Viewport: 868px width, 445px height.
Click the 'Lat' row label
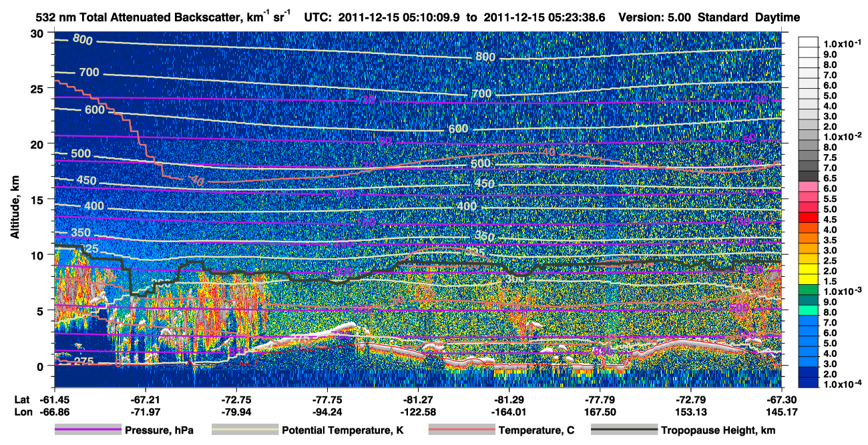[21, 400]
